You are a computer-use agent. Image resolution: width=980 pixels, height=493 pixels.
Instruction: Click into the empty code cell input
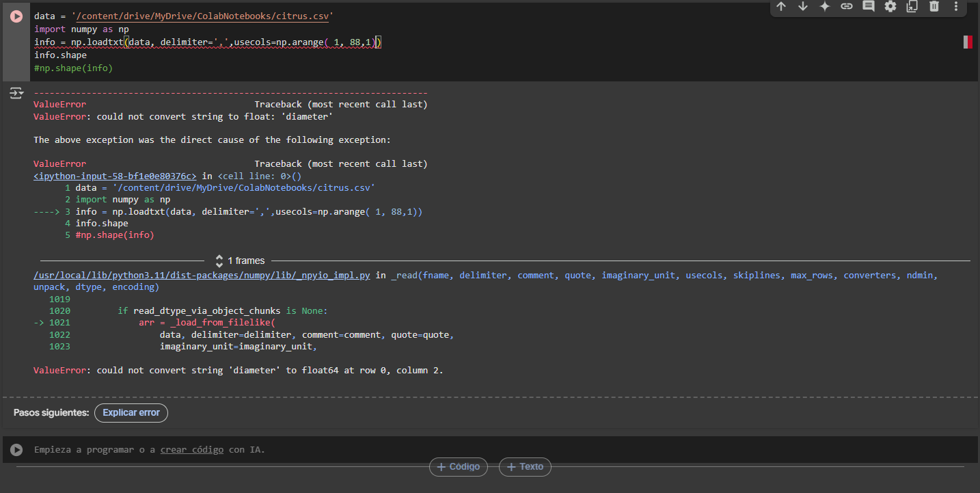504,449
